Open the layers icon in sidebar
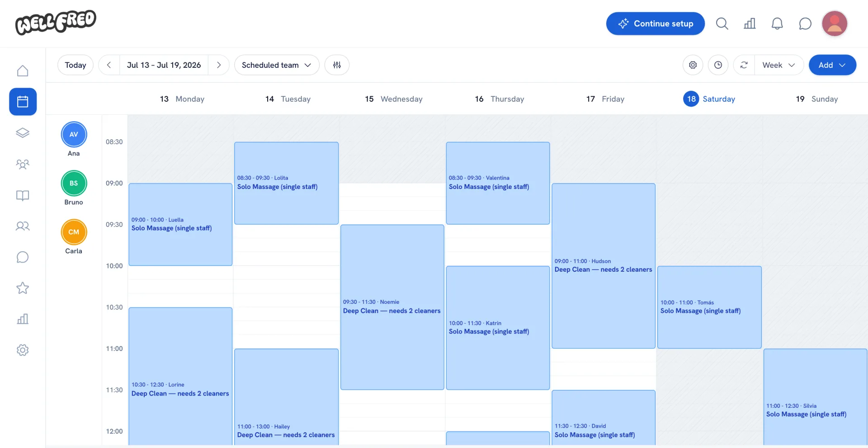 click(23, 133)
